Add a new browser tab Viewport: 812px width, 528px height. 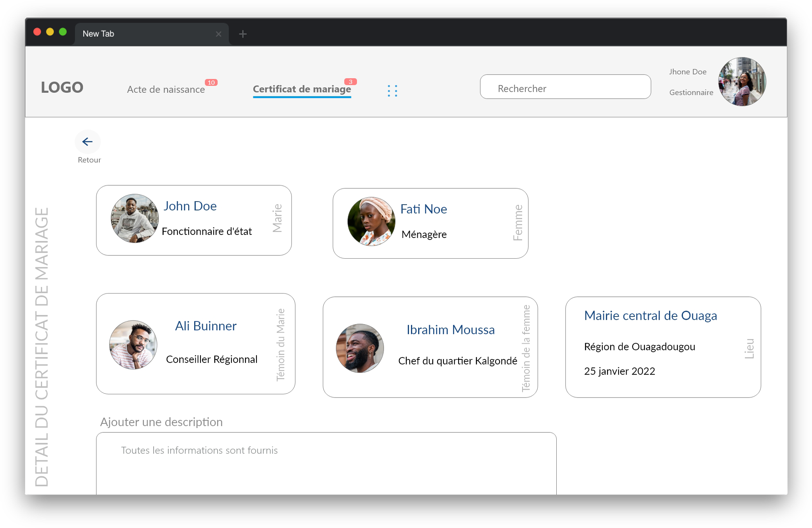(243, 34)
